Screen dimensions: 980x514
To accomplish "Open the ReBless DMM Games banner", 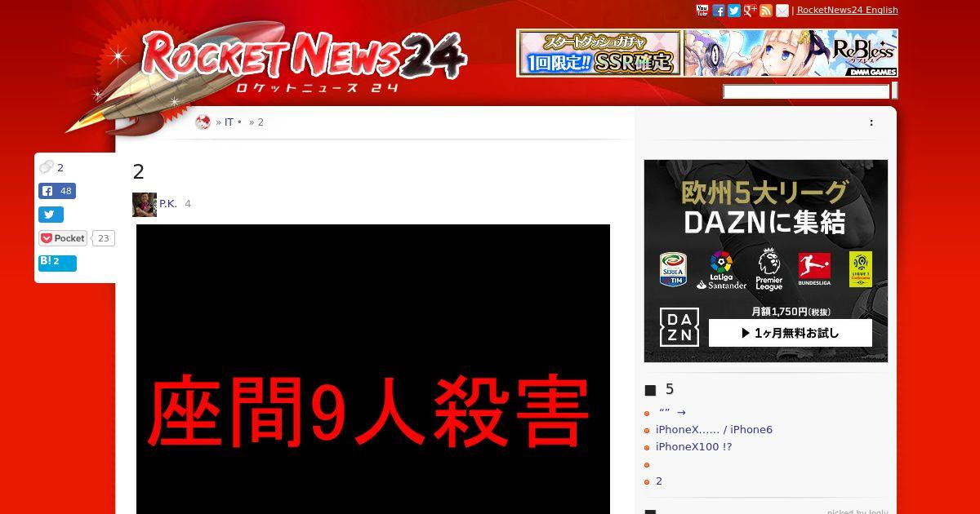I will tap(791, 53).
